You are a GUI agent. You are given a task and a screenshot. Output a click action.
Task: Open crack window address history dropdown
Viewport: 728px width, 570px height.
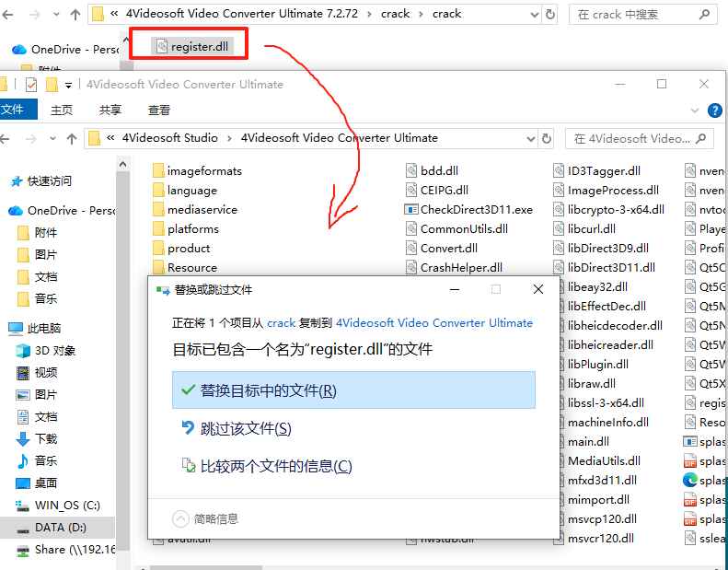(535, 15)
